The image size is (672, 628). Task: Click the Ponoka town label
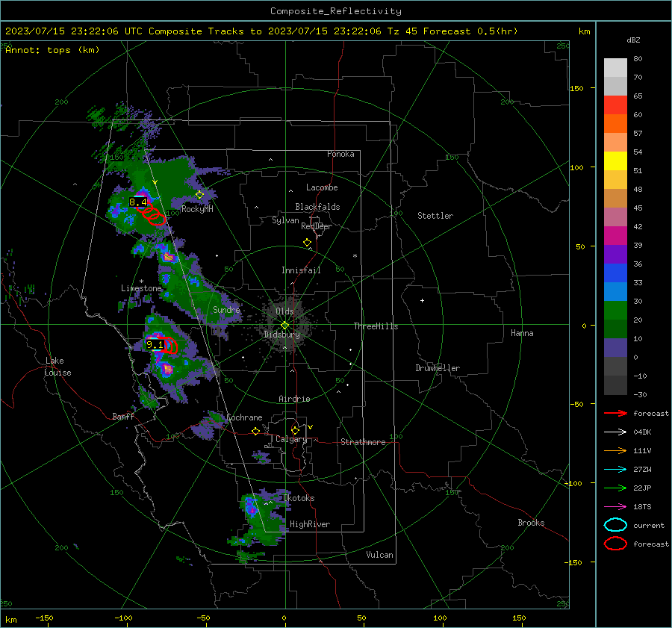tap(340, 154)
